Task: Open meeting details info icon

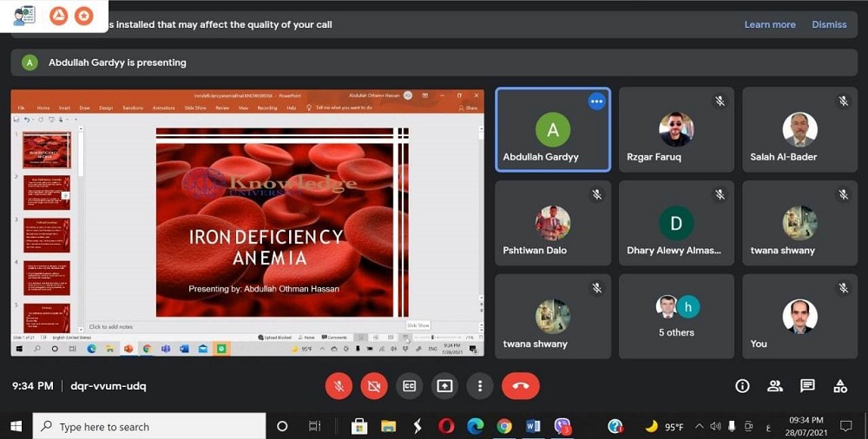Action: pyautogui.click(x=742, y=386)
